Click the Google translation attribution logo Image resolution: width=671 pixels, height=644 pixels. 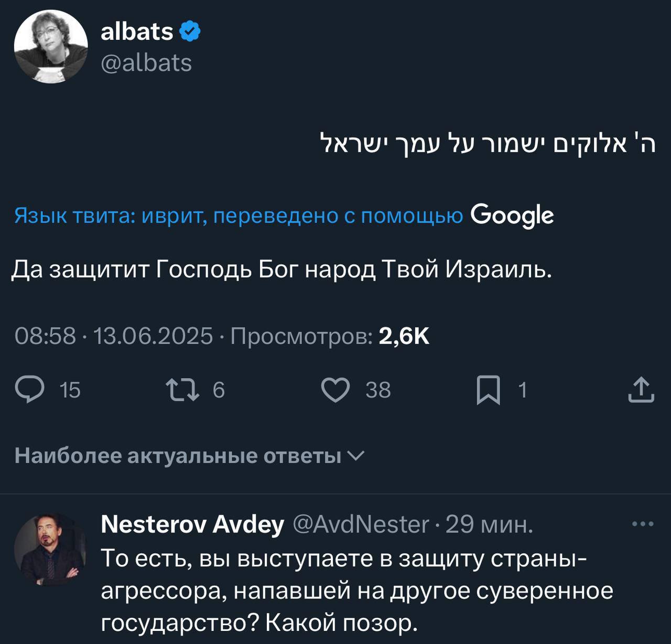pyautogui.click(x=512, y=215)
